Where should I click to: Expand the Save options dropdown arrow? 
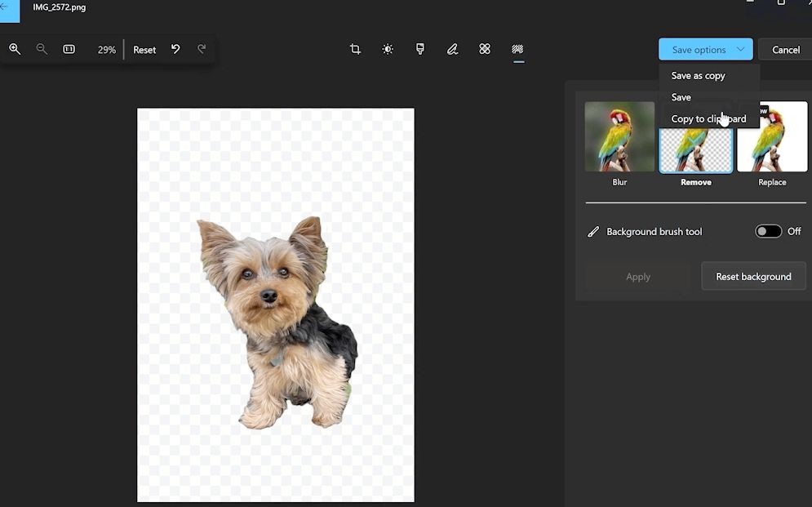[x=740, y=49]
